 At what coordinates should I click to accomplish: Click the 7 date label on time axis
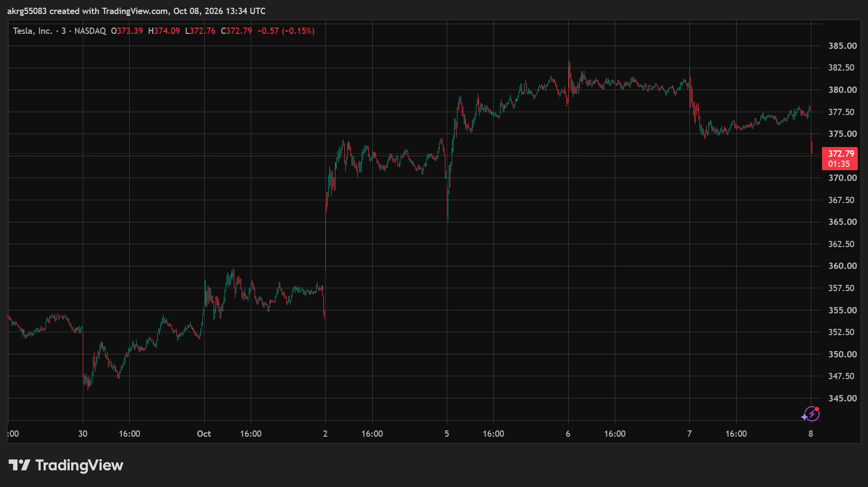pos(689,434)
